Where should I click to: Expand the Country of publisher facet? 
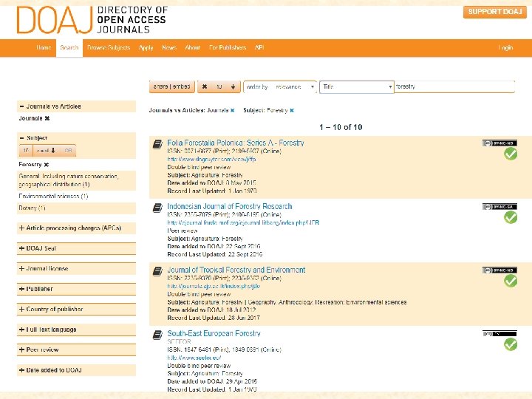[x=76, y=310]
